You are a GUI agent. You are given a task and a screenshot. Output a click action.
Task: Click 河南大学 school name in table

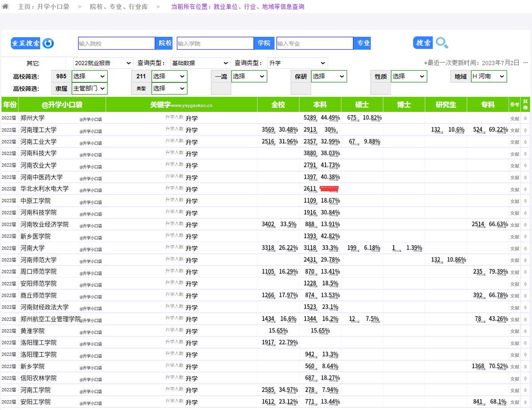pos(32,248)
